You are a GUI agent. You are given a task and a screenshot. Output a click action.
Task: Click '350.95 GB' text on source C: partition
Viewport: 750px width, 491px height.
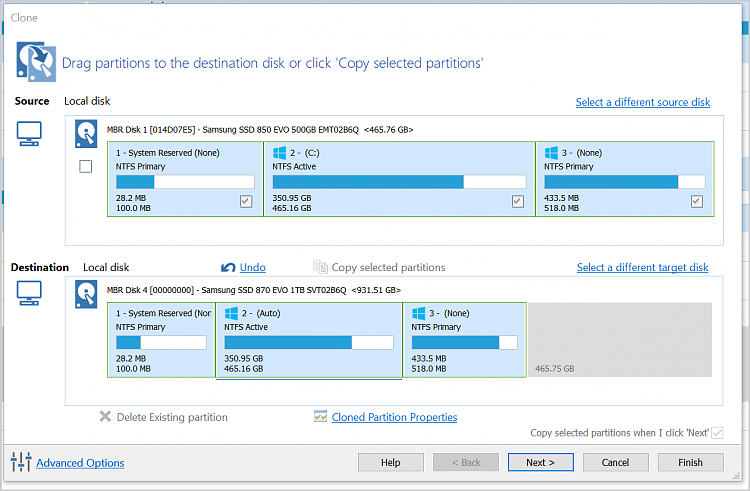click(x=292, y=198)
